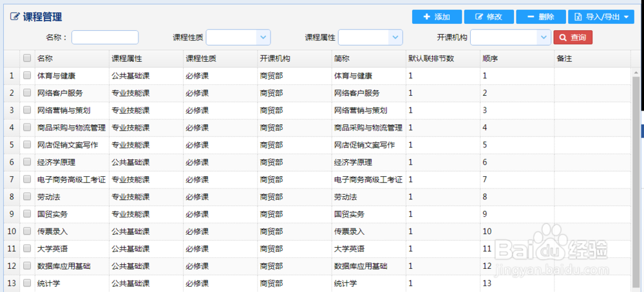Screen dimensions: 644x292
Task: Click the 顺序 column header
Action: (517, 59)
